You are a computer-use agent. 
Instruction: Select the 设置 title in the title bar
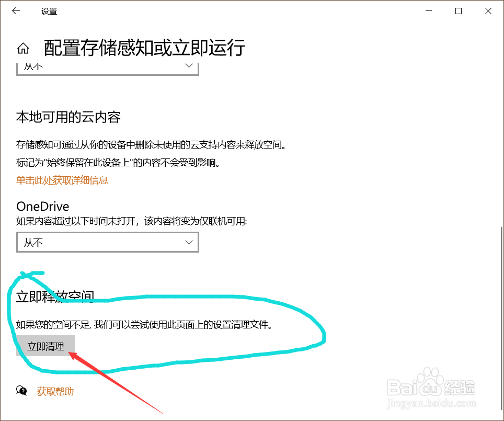(x=49, y=10)
